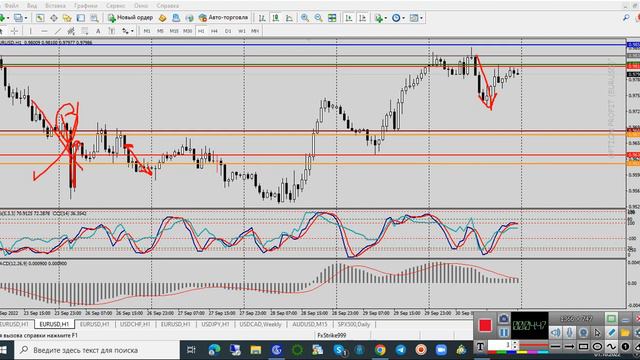Open the Data Window crosshair-target icon
640x360 pixels.
54,18
